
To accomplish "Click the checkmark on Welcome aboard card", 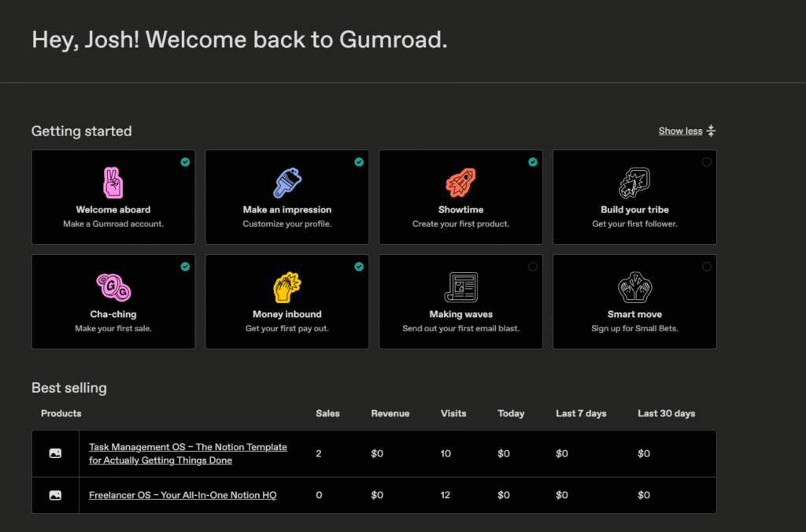I will coord(185,162).
